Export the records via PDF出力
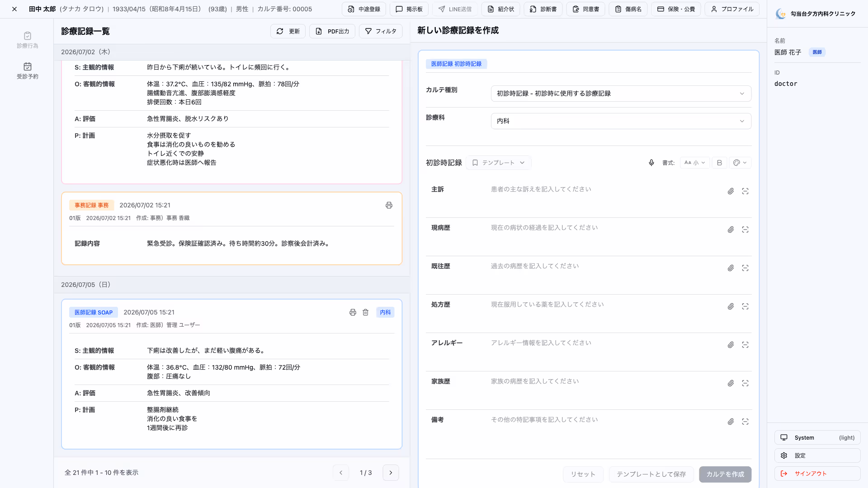This screenshot has height=488, width=868. pyautogui.click(x=332, y=31)
